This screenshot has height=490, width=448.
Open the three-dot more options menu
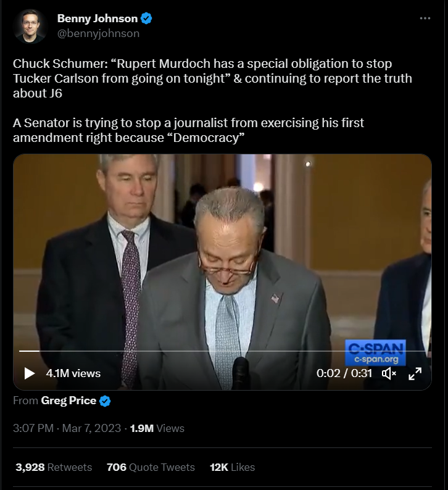pos(425,19)
